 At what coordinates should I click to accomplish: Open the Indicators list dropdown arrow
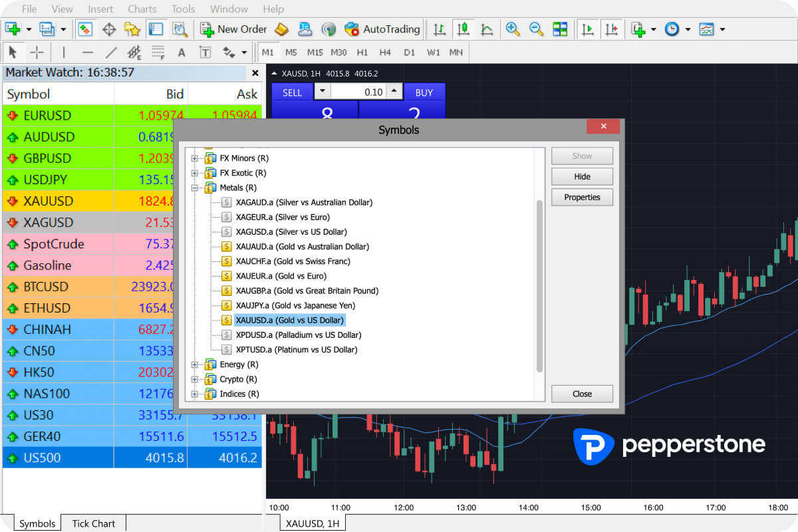click(x=654, y=29)
